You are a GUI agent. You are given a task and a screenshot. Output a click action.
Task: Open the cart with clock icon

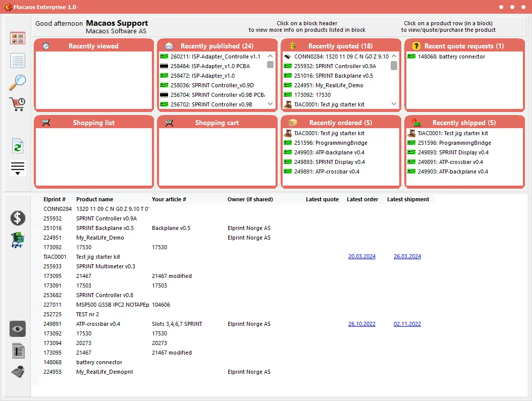tap(18, 104)
